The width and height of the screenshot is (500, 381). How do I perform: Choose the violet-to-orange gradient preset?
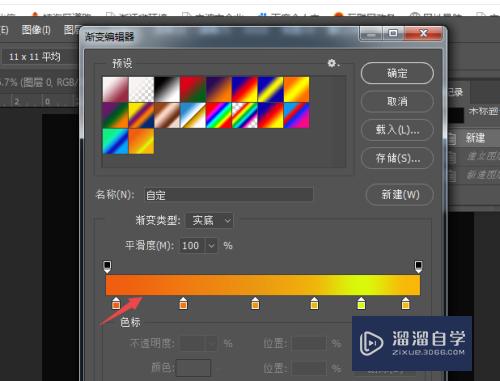[219, 89]
